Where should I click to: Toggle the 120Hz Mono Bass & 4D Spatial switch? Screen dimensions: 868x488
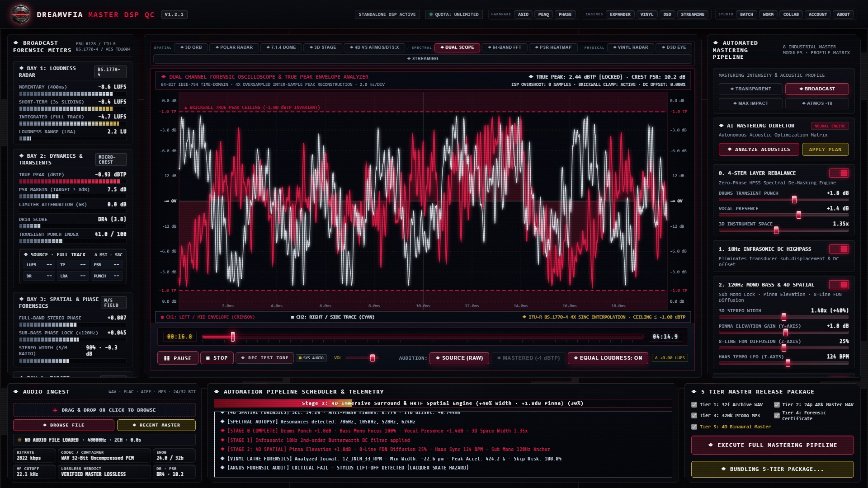(839, 285)
